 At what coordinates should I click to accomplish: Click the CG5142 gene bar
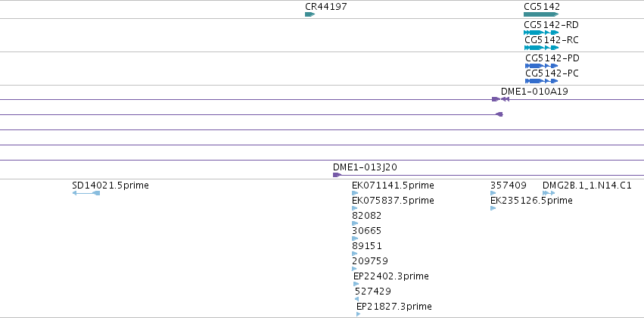pos(541,14)
